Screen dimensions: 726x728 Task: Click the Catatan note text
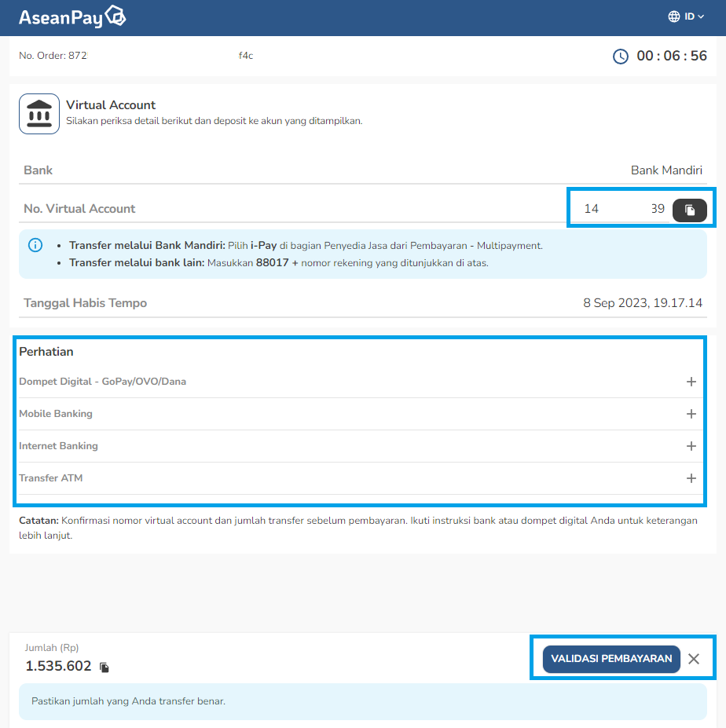tap(358, 528)
